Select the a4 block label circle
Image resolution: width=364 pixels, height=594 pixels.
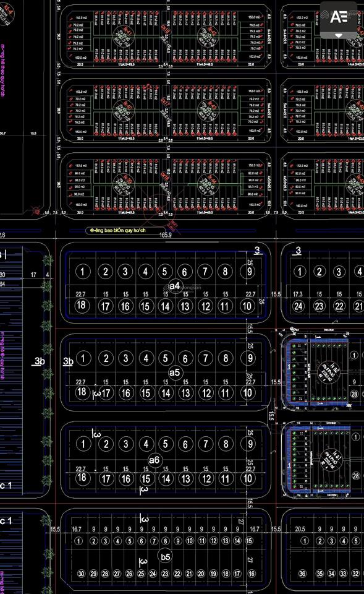tap(174, 286)
